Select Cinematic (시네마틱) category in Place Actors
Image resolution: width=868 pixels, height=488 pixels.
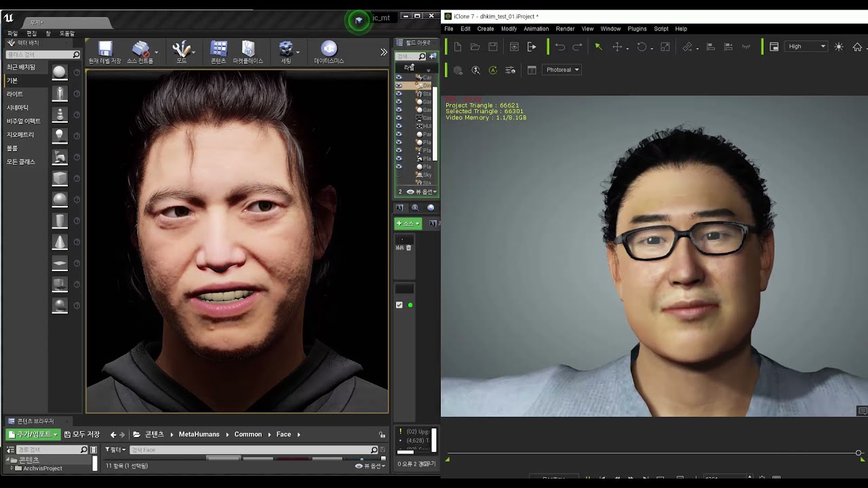(18, 108)
